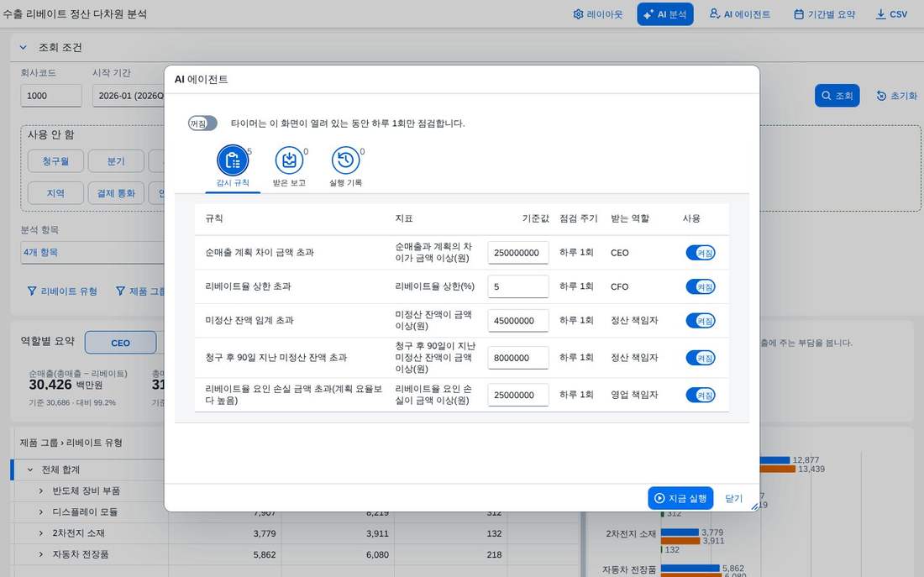Open the 4개 항목 analysis items selector

pyautogui.click(x=92, y=252)
